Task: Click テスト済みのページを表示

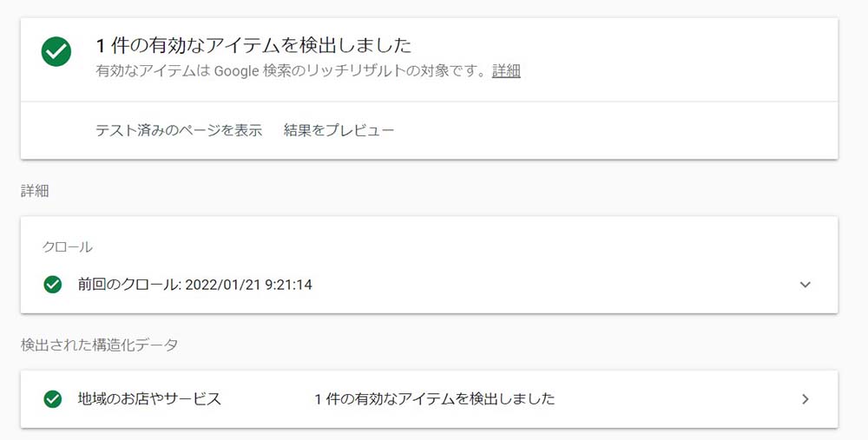Action: point(179,130)
